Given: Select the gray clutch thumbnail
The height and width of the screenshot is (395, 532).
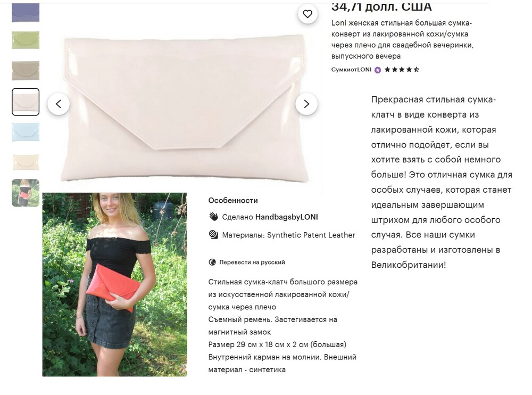Looking at the screenshot, I should 26,70.
